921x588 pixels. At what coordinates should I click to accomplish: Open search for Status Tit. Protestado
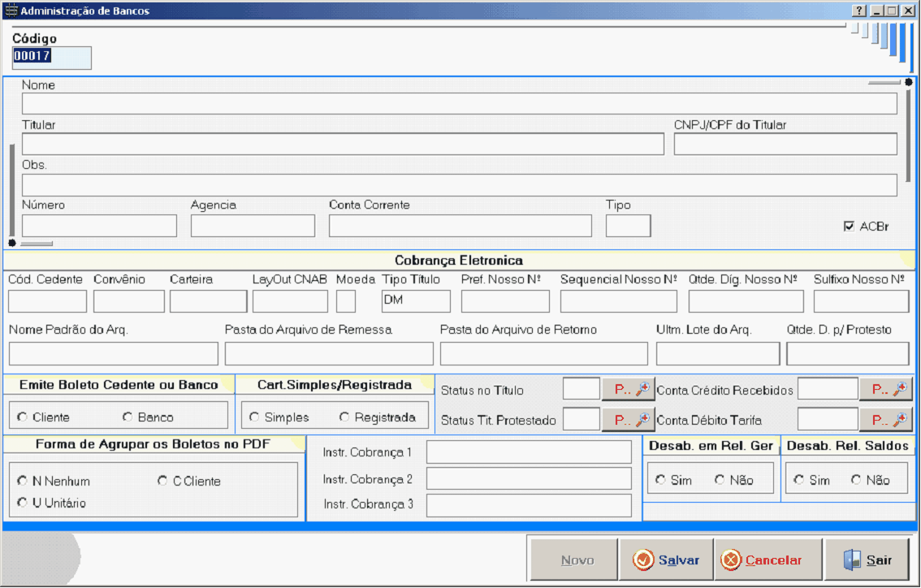tap(628, 421)
